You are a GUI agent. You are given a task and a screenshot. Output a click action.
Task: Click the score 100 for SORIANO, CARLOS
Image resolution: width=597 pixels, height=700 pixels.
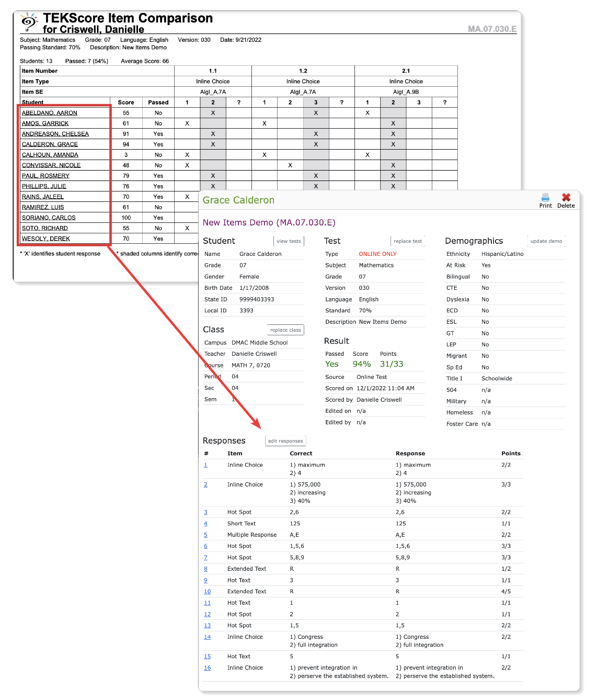[126, 218]
